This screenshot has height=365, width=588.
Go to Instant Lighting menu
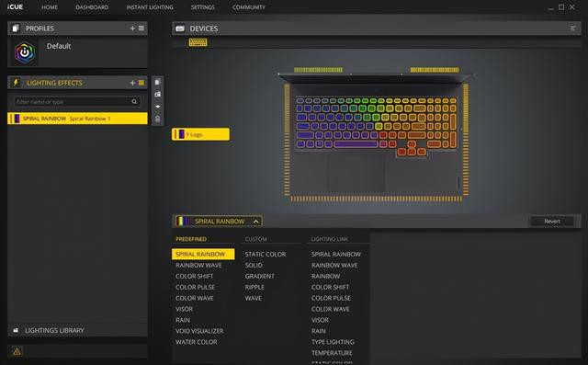[150, 7]
